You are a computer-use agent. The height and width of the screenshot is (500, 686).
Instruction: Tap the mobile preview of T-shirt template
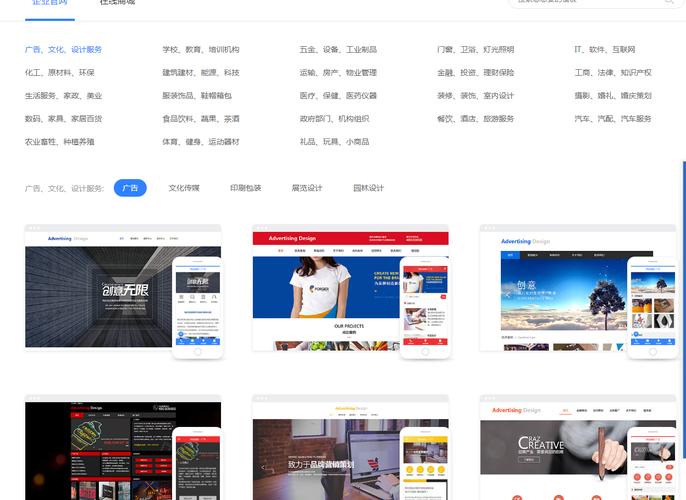click(425, 308)
